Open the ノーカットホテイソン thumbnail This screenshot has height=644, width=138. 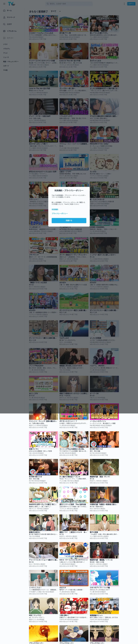point(104,412)
